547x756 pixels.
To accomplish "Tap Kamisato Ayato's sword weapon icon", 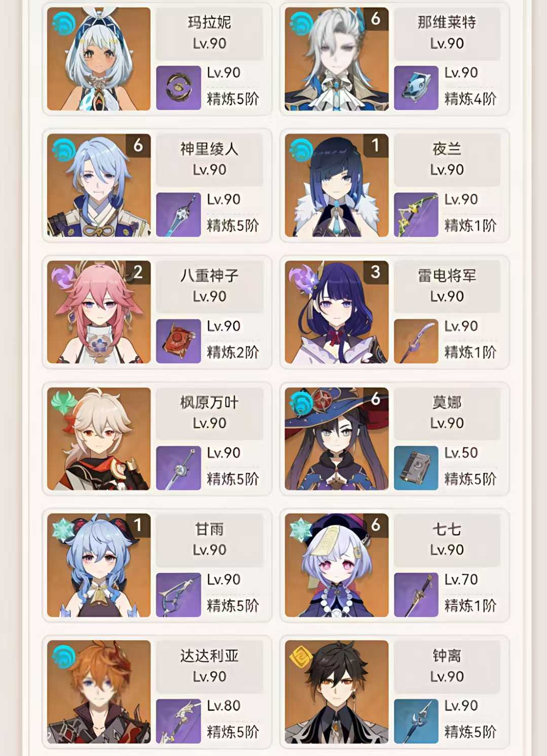I will (178, 215).
